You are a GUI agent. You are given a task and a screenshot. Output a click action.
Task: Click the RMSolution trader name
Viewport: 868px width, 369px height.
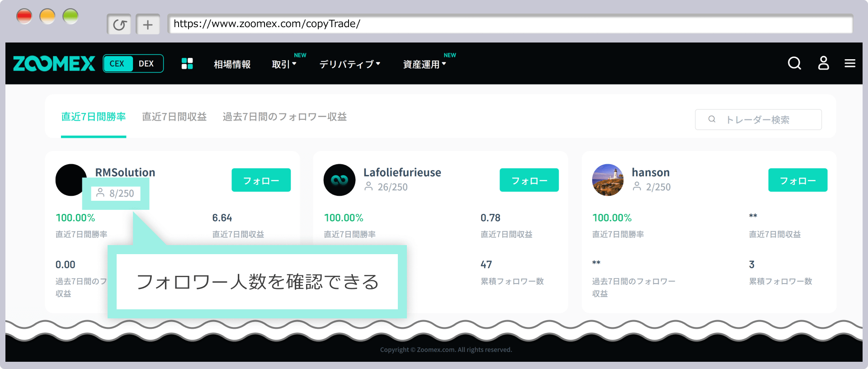(125, 172)
